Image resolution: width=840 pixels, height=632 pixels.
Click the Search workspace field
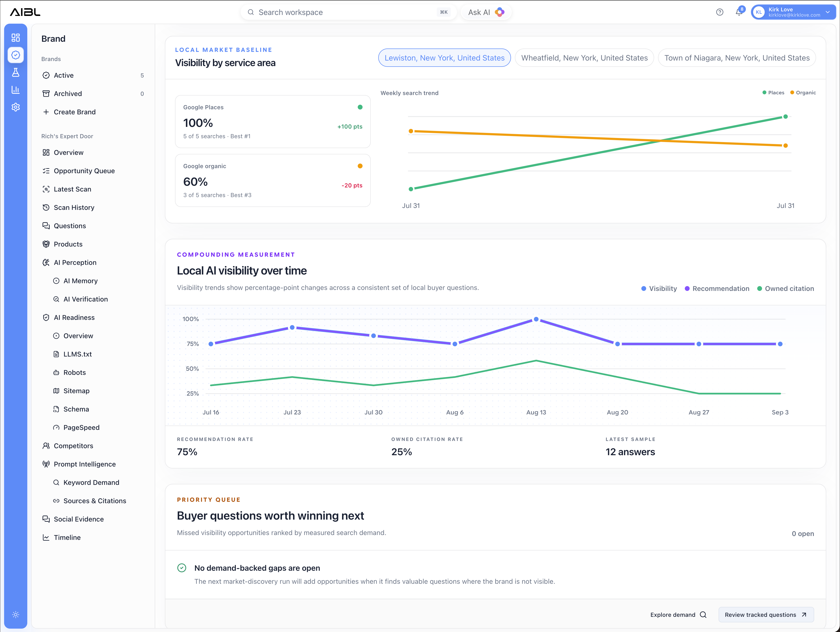pyautogui.click(x=348, y=12)
